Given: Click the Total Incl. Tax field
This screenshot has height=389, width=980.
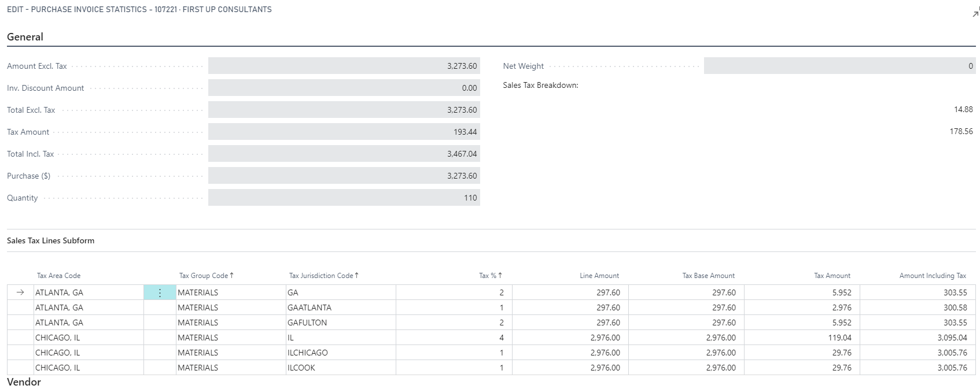Looking at the screenshot, I should click(344, 154).
